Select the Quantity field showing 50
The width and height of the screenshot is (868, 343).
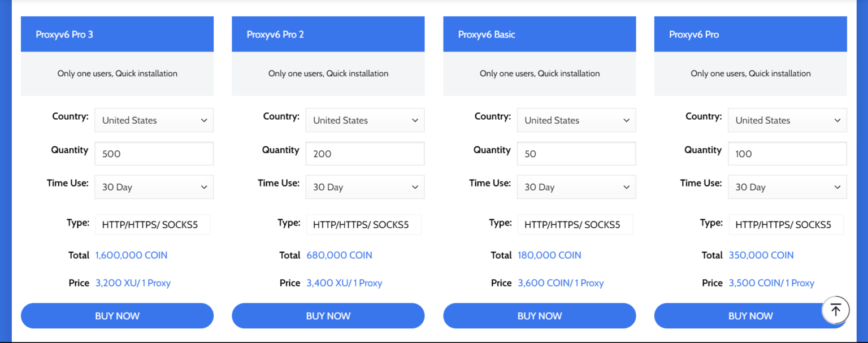pos(576,153)
